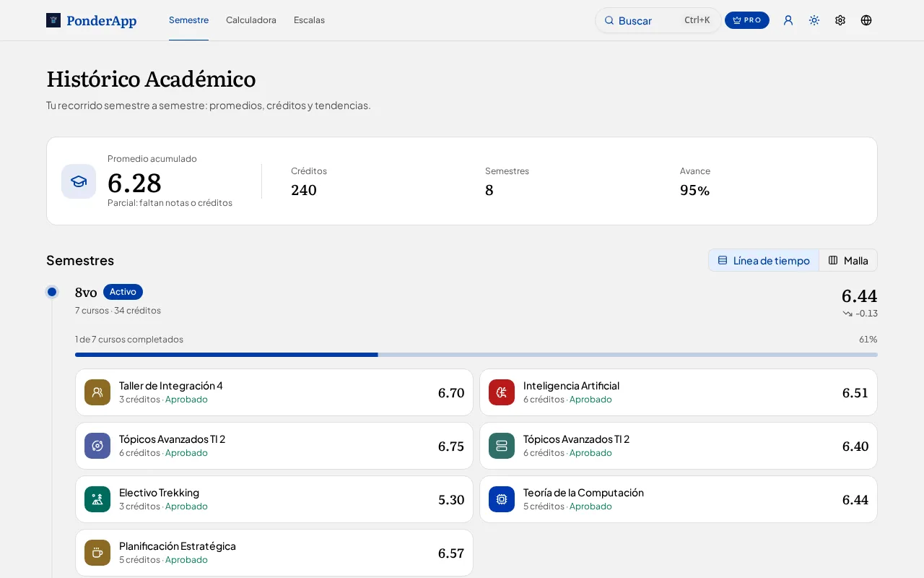Click the 8vo semester progress bar
The width and height of the screenshot is (924, 578).
pyautogui.click(x=476, y=355)
